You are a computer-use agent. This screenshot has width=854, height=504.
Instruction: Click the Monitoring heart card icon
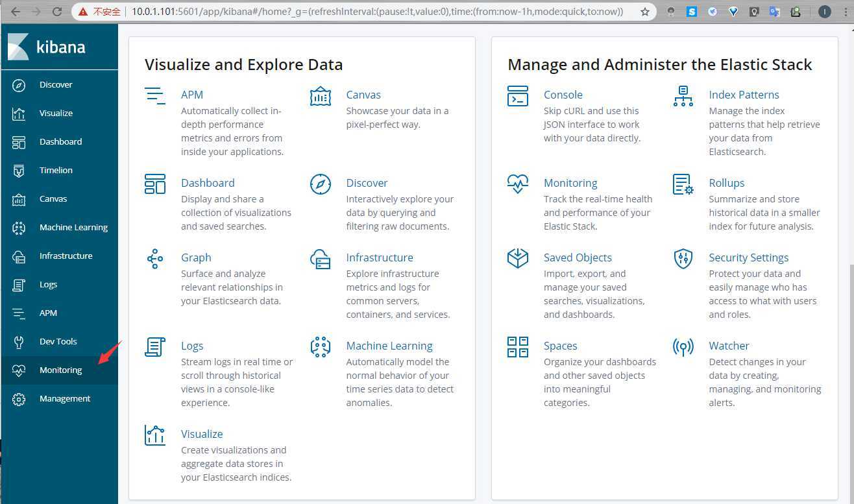(x=518, y=184)
